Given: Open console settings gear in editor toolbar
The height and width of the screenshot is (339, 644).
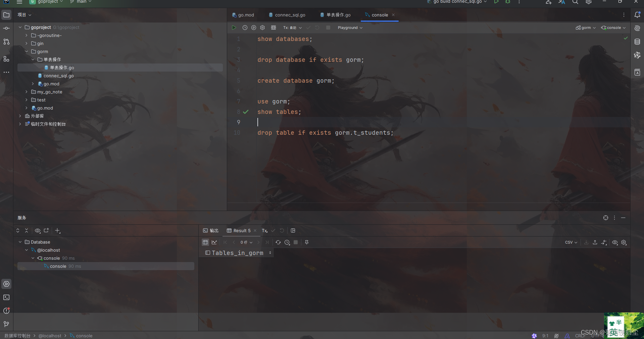Looking at the screenshot, I should pos(262,28).
